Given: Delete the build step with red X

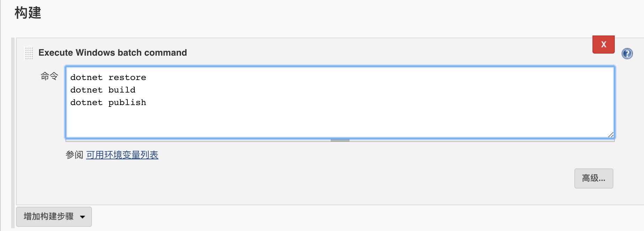Looking at the screenshot, I should point(603,45).
